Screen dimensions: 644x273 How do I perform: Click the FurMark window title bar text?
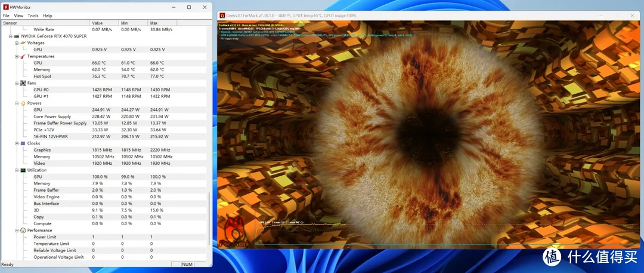tap(291, 16)
